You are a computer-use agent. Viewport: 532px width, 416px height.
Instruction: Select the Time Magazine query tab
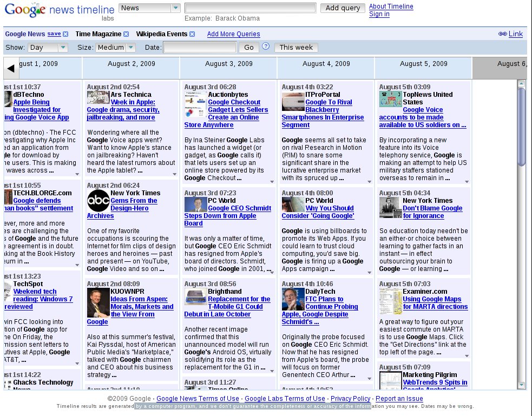98,34
